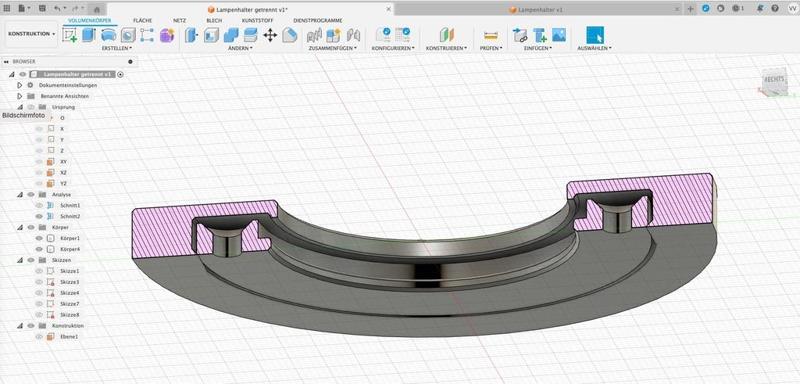Image resolution: width=800 pixels, height=384 pixels.
Task: Open the Konstruktion workspace dropdown
Action: (32, 34)
